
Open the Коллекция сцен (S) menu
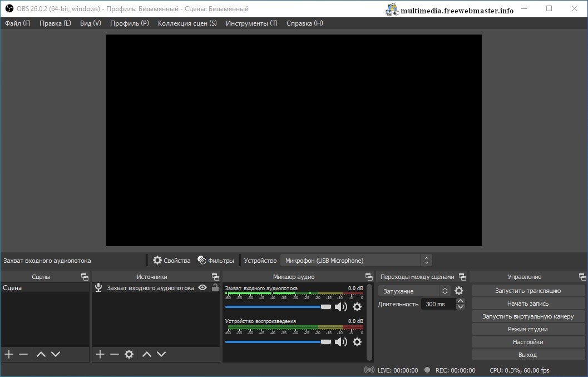pyautogui.click(x=187, y=23)
